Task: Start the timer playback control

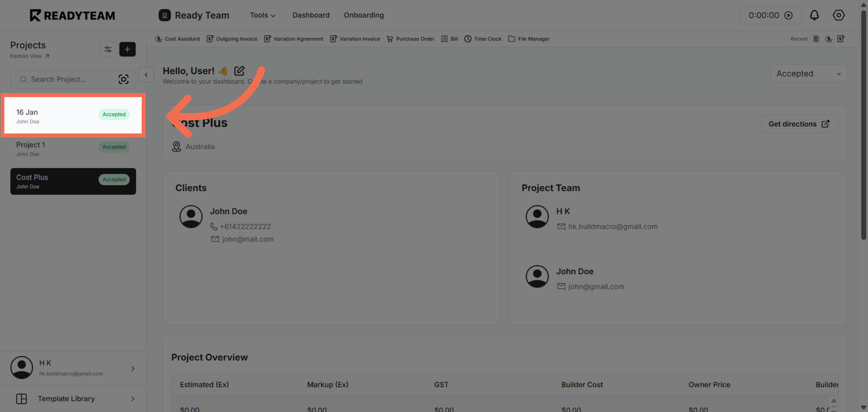Action: [x=789, y=15]
